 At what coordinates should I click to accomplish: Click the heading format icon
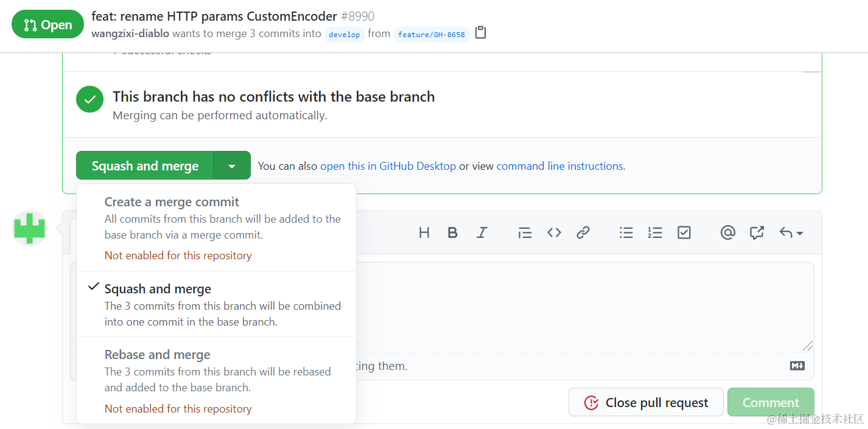(424, 232)
